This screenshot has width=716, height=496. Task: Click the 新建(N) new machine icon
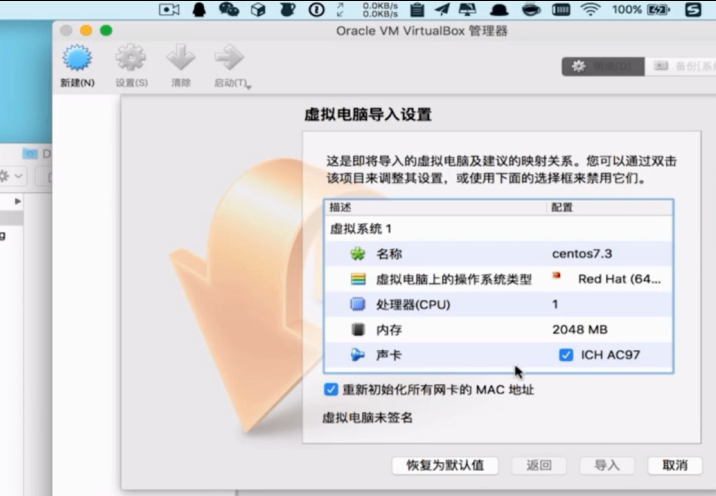[77, 58]
